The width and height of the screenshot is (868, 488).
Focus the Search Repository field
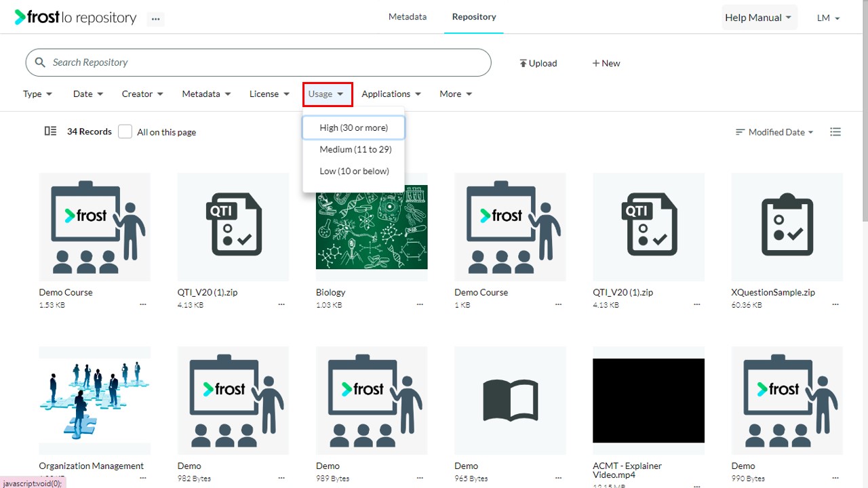click(258, 62)
